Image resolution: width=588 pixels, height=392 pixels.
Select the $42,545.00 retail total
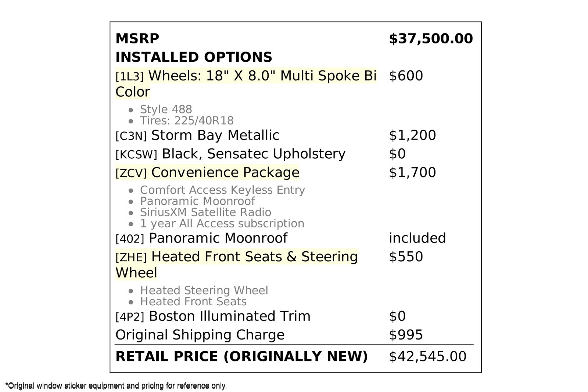(427, 357)
